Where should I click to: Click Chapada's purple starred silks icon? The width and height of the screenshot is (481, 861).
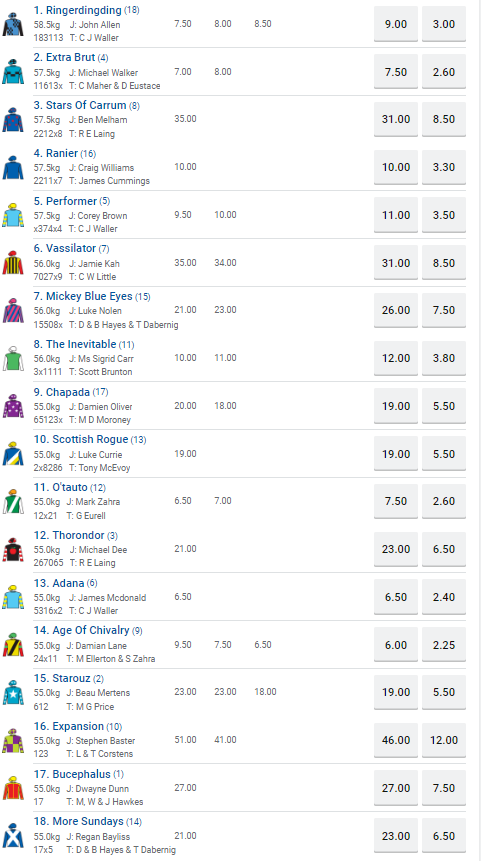pos(13,406)
